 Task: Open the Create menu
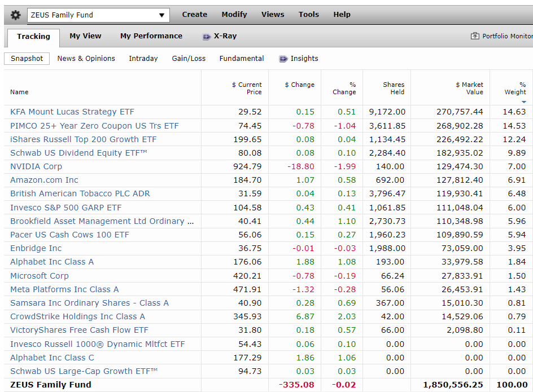pos(194,14)
